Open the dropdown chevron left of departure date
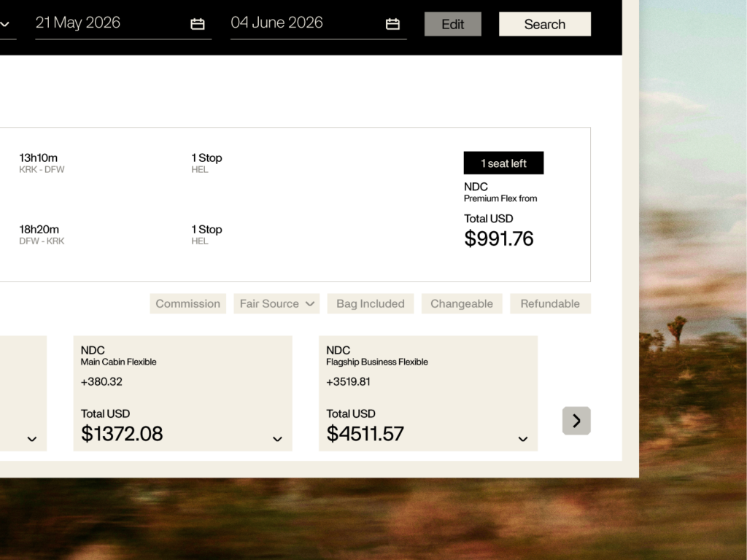The width and height of the screenshot is (747, 560). (5, 24)
